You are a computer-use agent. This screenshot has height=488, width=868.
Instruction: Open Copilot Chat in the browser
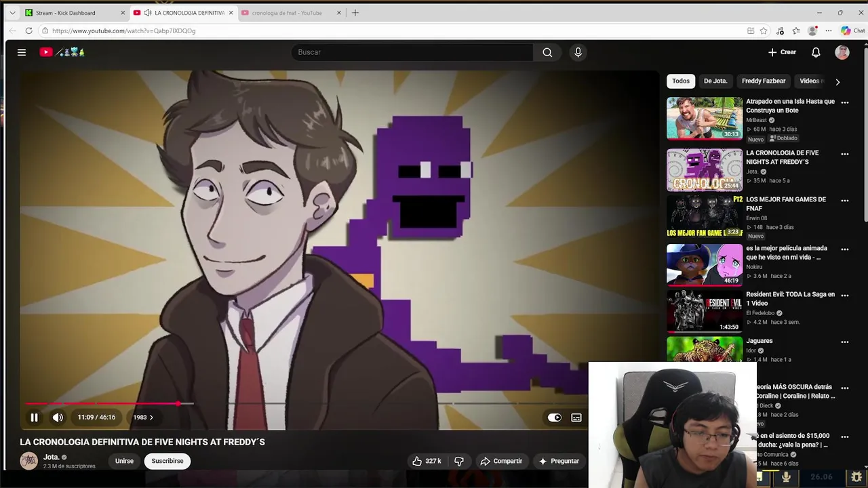[853, 30]
